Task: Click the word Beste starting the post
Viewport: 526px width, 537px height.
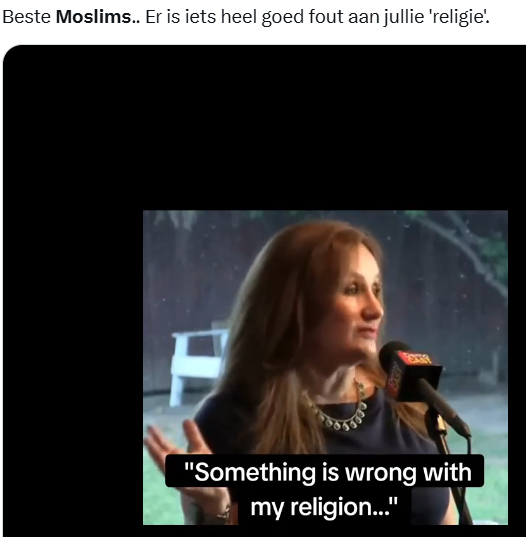Action: click(27, 17)
